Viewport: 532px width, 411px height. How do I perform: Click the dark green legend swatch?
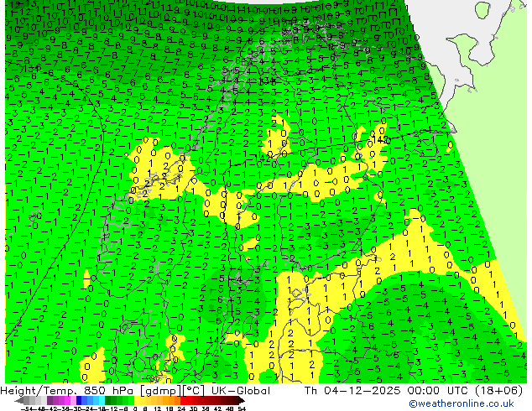point(107,400)
